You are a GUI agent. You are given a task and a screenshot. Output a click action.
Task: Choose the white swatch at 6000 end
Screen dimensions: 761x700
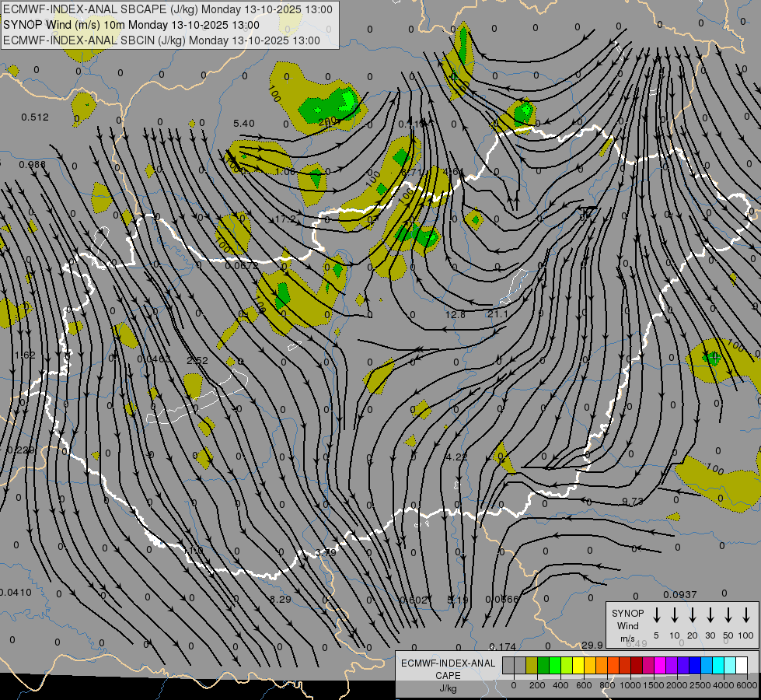741,665
